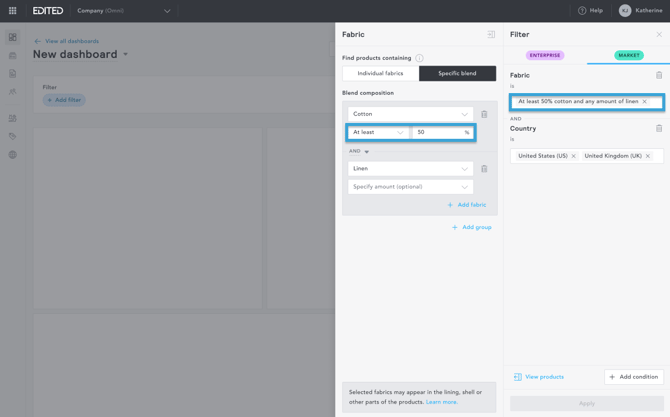Open the Cotton fabric dropdown

pos(410,114)
